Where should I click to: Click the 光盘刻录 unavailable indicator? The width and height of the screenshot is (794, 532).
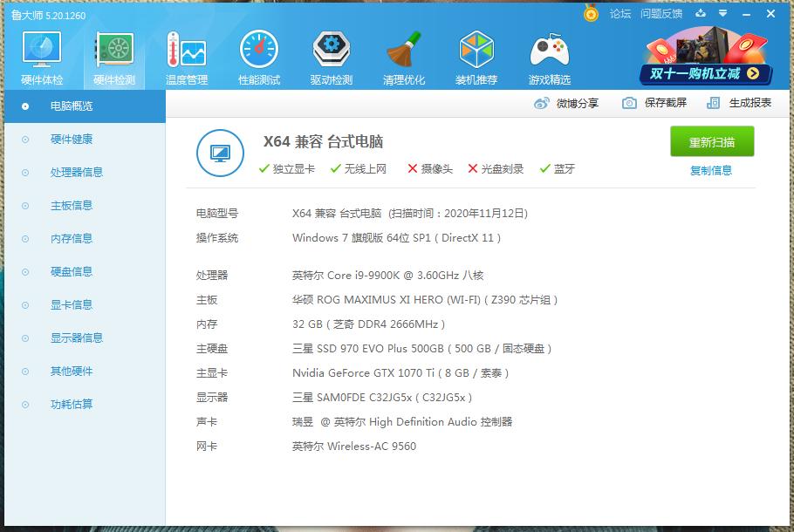click(x=496, y=168)
